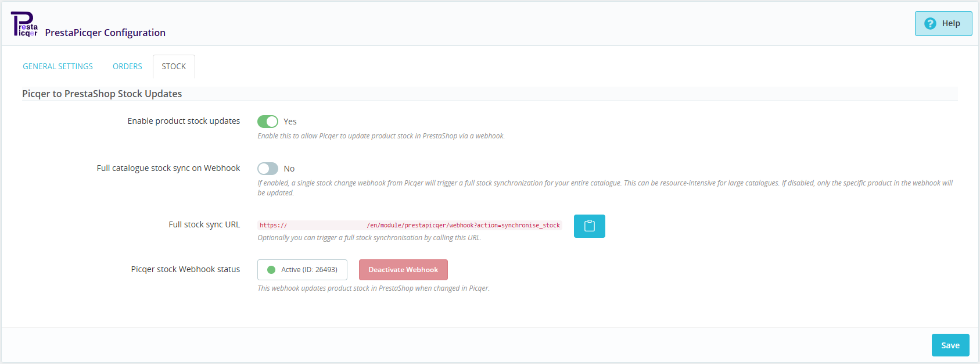The height and width of the screenshot is (364, 980).
Task: Click the Active (ID: 26493) status box
Action: tap(302, 270)
